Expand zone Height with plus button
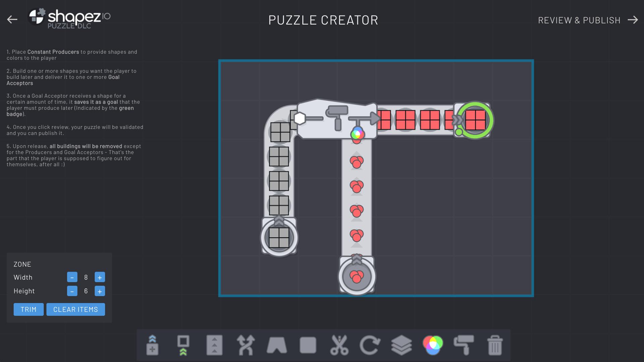Screen dimensions: 644x362 (100, 291)
